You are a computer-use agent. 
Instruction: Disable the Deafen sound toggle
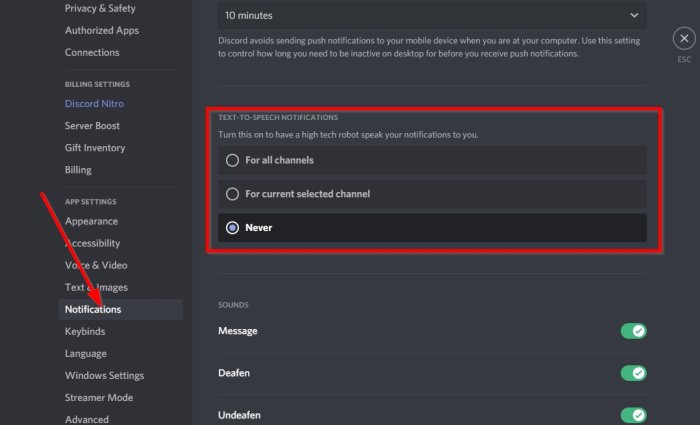(633, 373)
